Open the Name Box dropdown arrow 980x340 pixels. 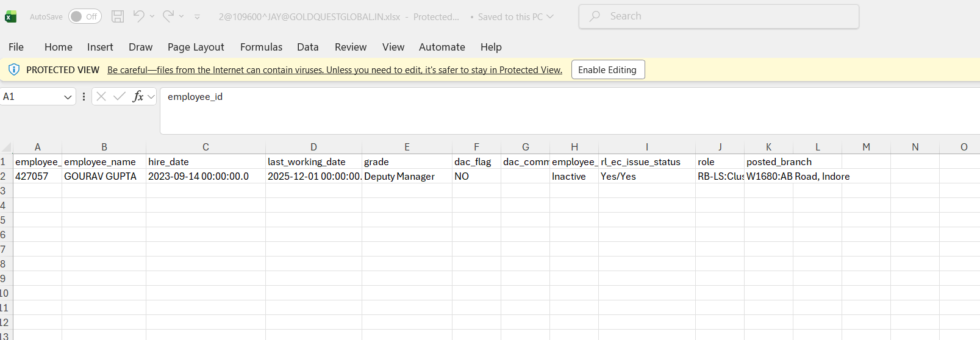[68, 97]
